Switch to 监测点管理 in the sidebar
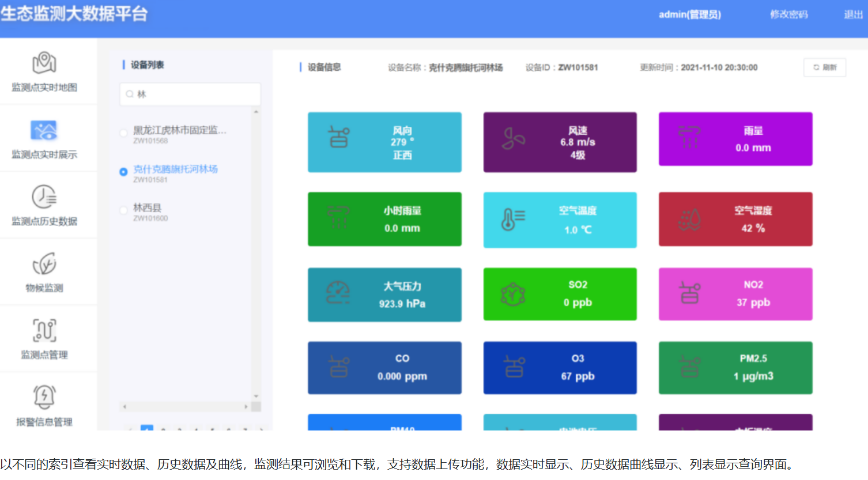868x480 pixels. click(x=44, y=339)
